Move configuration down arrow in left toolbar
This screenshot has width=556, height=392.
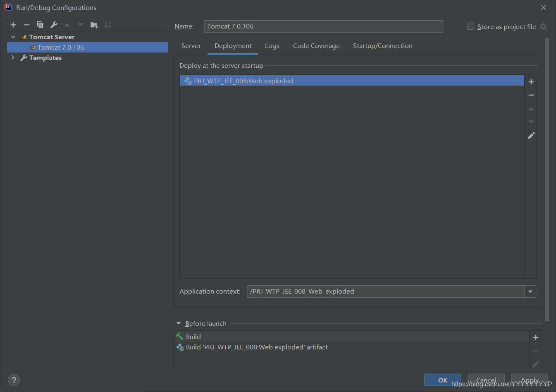click(x=81, y=25)
